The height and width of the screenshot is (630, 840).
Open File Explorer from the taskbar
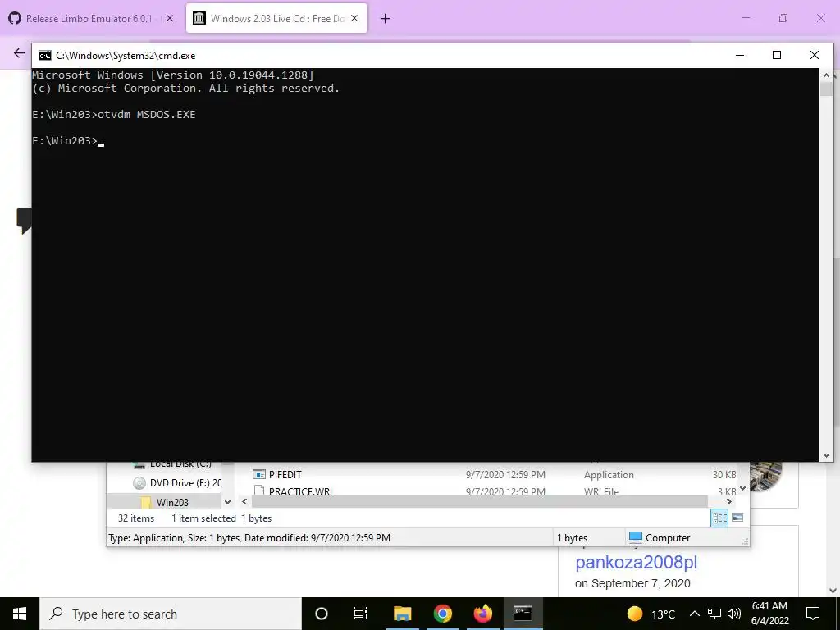[x=402, y=614]
